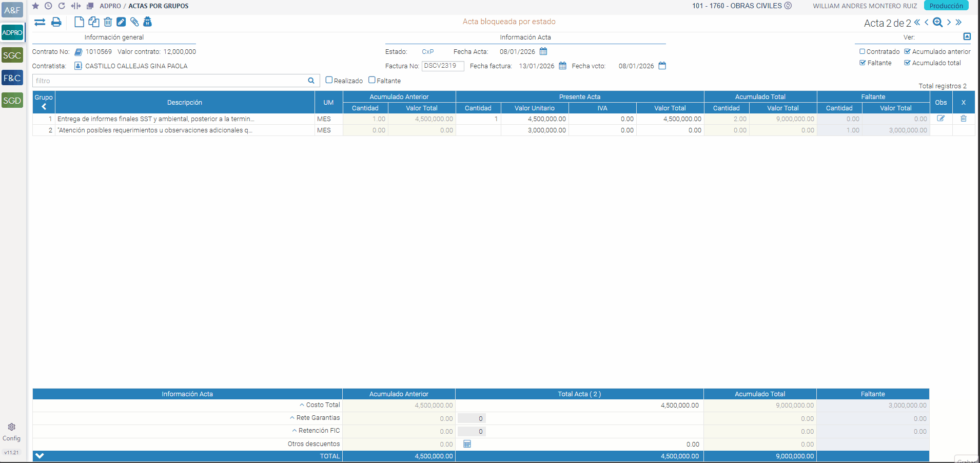Enable the Contratado view checkbox
This screenshot has width=980, height=463.
pyautogui.click(x=863, y=51)
